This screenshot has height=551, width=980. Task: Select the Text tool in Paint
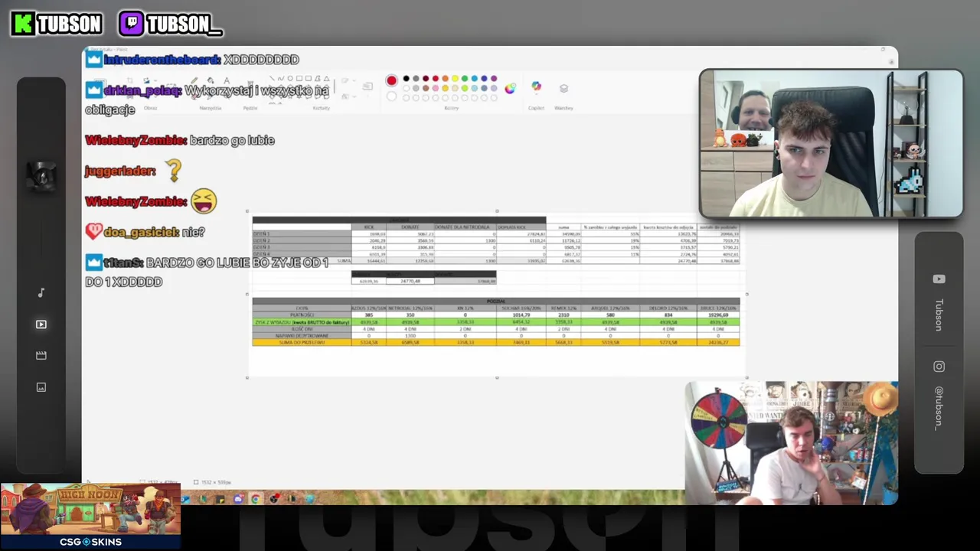(227, 80)
